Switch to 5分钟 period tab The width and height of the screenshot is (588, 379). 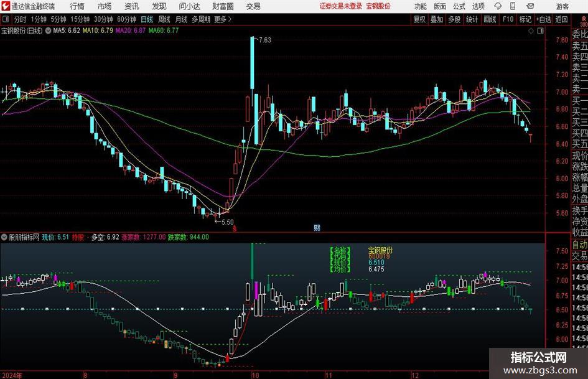(58, 19)
